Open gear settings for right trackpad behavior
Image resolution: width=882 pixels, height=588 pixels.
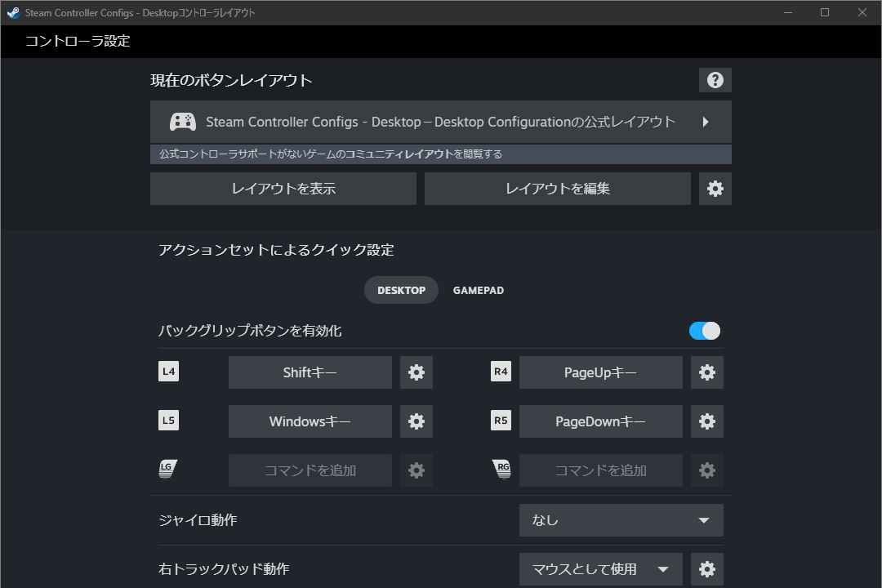tap(707, 569)
